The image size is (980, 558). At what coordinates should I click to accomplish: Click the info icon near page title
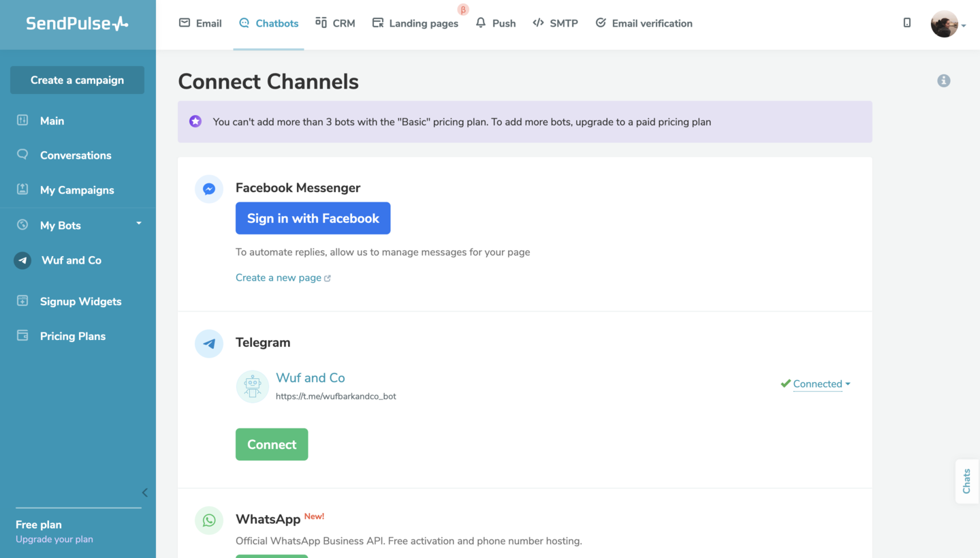click(x=943, y=80)
